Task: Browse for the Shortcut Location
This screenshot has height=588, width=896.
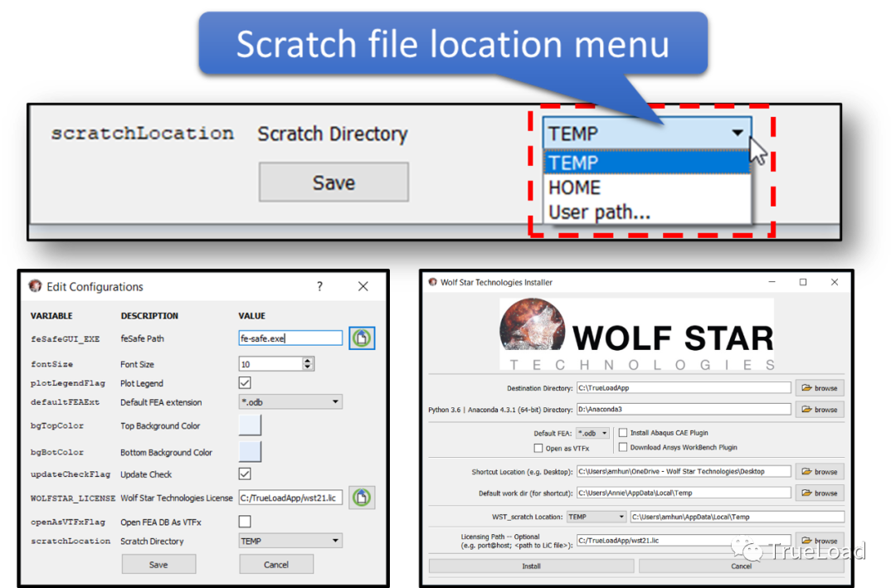Action: click(820, 471)
